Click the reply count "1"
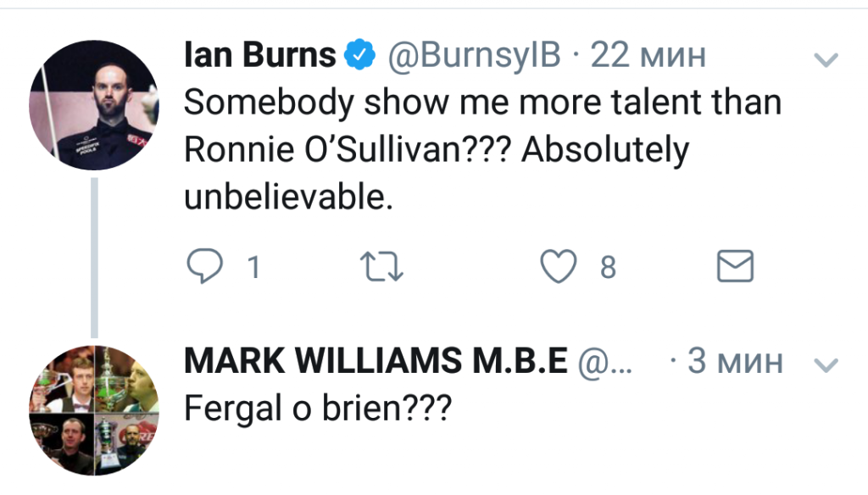868x495 pixels. (x=252, y=269)
